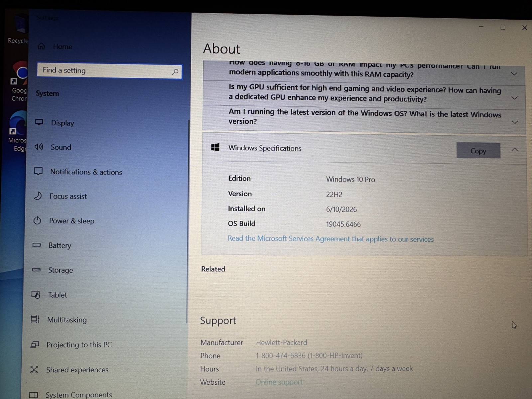Image resolution: width=532 pixels, height=399 pixels.
Task: Select the OS Build 19045.6466 value
Action: [x=343, y=224]
